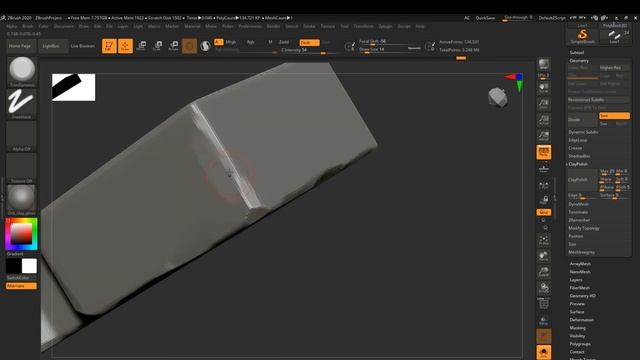Expand the Subtool section
This screenshot has width=640, height=360.
point(577,53)
